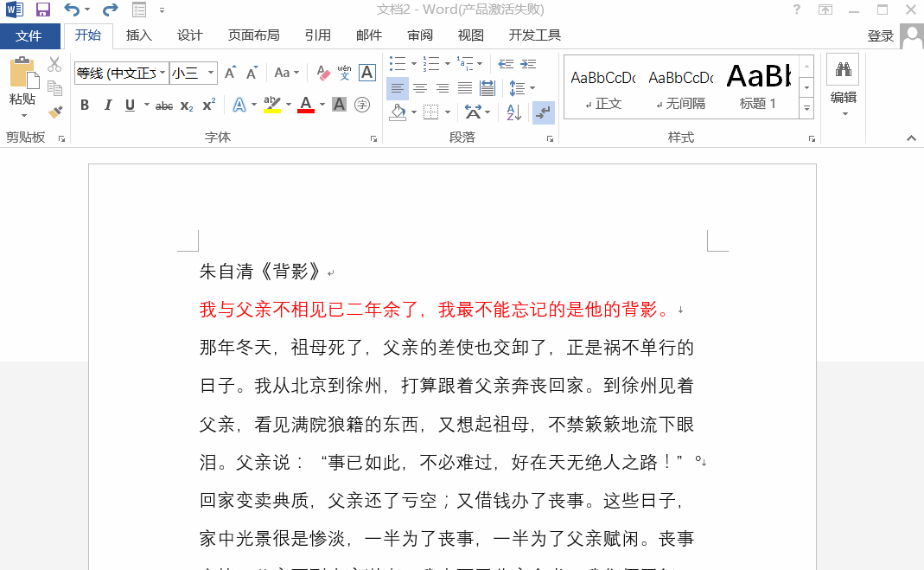Screen dimensions: 924x570
Task: Open the Find binoculars editing icon
Action: click(844, 69)
